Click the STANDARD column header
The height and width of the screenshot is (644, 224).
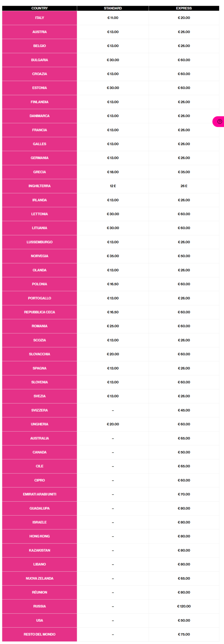point(113,8)
